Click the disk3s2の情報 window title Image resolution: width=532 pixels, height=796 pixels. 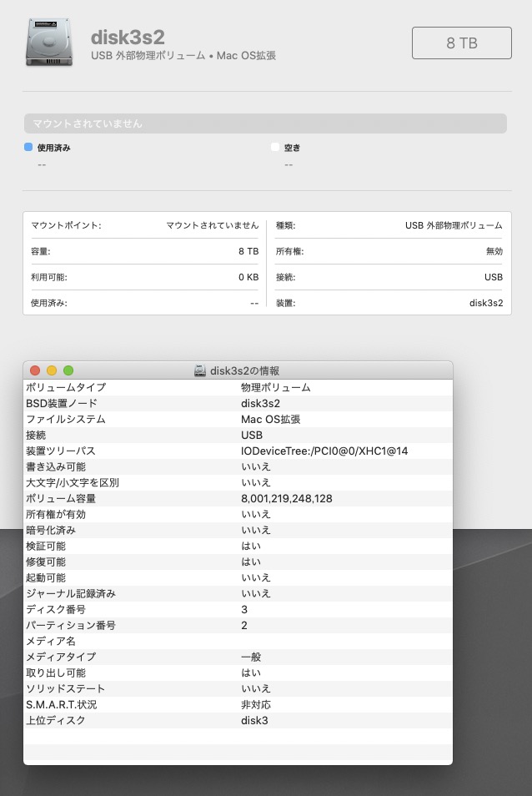pyautogui.click(x=244, y=370)
